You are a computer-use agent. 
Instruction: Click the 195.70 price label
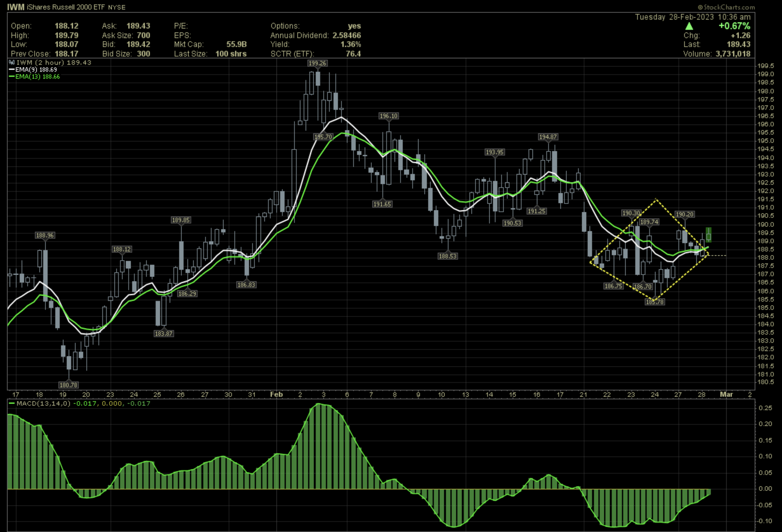pos(323,137)
